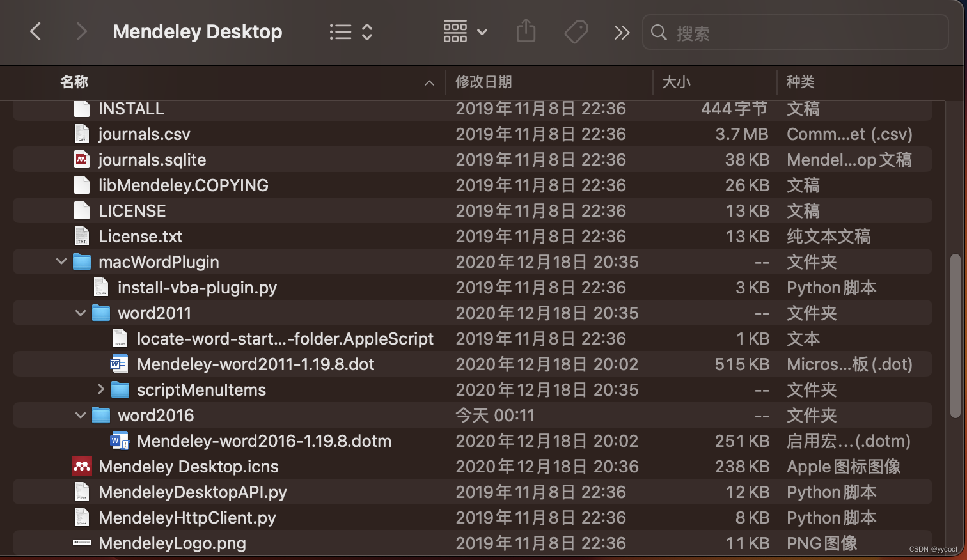This screenshot has width=967, height=560.
Task: Open the group-by grid dropdown
Action: (466, 31)
